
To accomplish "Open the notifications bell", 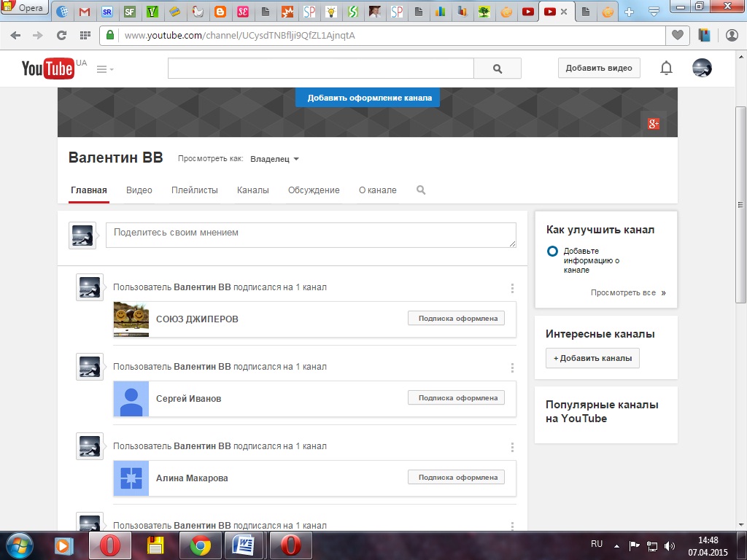I will (666, 68).
